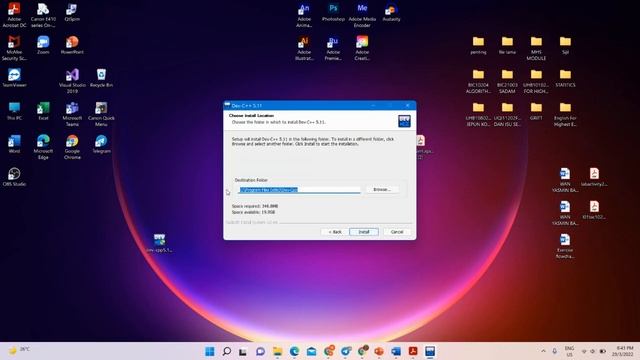Open Mail app from taskbar
The height and width of the screenshot is (360, 640).
pyautogui.click(x=311, y=351)
